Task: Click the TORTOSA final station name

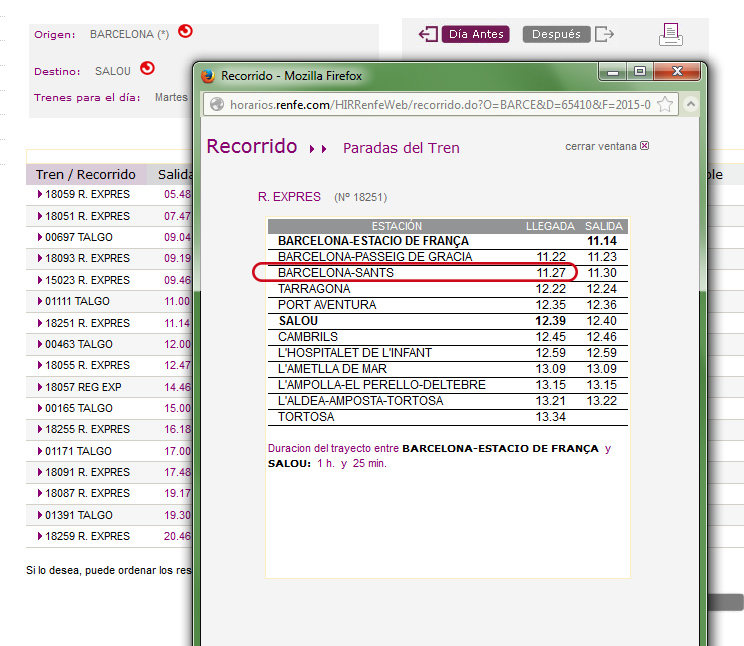Action: pyautogui.click(x=306, y=417)
